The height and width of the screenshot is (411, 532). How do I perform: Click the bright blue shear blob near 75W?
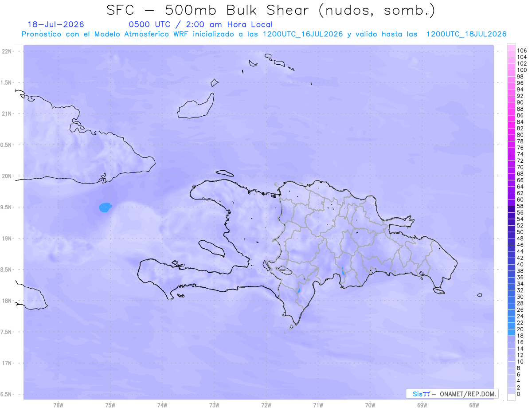(105, 207)
